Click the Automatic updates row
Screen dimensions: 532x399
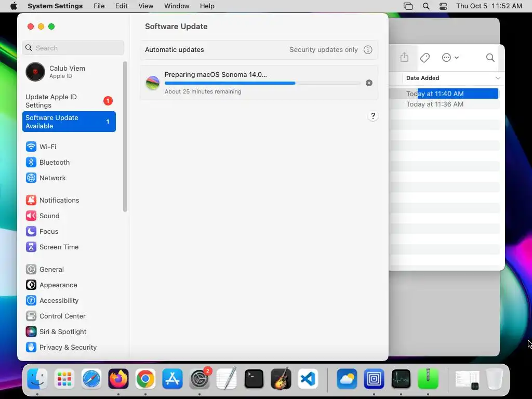point(259,49)
